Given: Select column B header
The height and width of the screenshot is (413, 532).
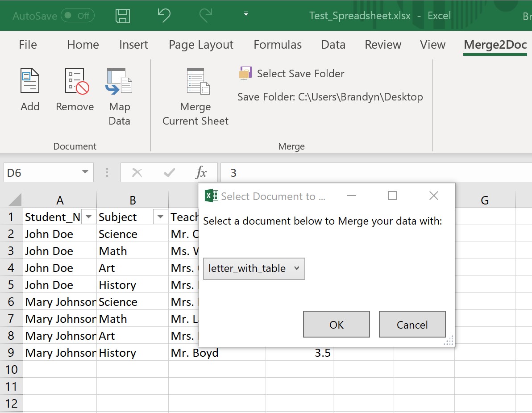Looking at the screenshot, I should (133, 200).
